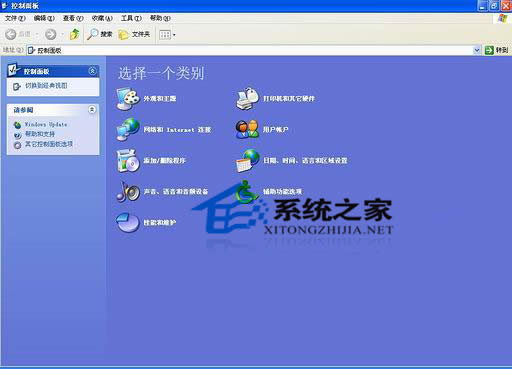Collapse the 控制面板 sidebar panel chevron

92,71
